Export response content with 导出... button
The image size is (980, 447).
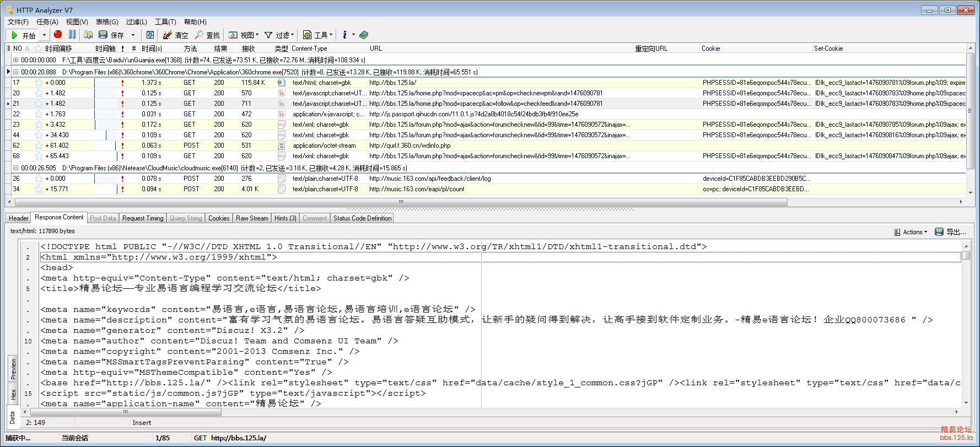951,232
